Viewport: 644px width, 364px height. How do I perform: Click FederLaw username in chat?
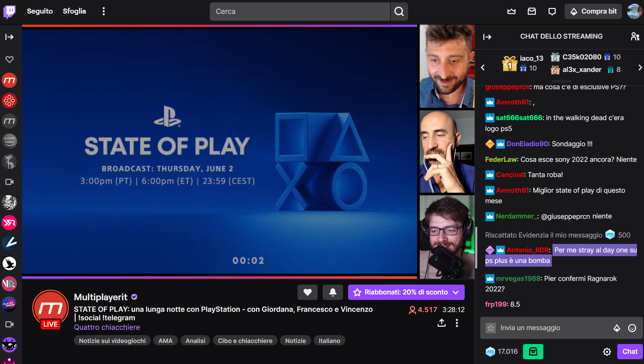tap(501, 159)
